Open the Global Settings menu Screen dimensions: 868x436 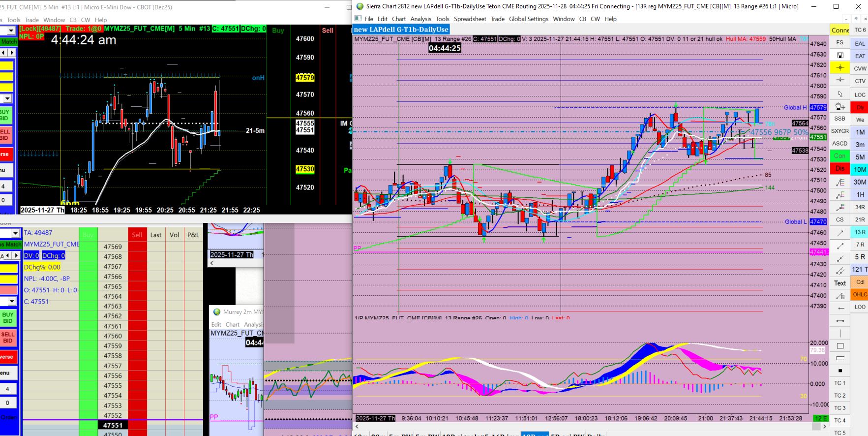528,19
